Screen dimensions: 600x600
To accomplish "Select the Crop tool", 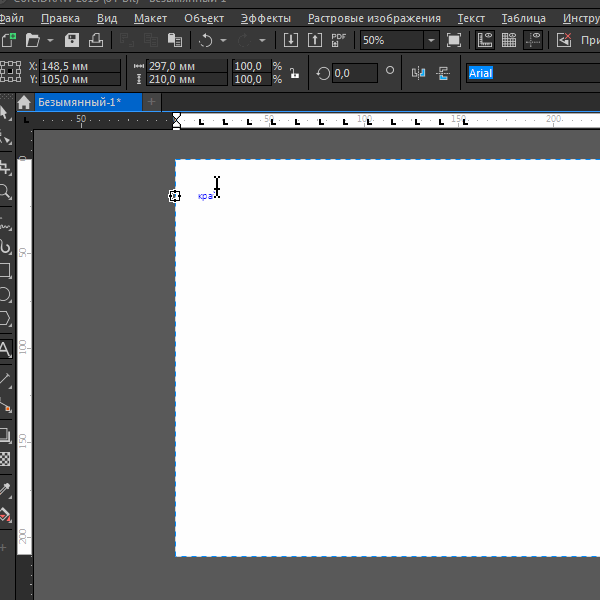I will [x=5, y=167].
